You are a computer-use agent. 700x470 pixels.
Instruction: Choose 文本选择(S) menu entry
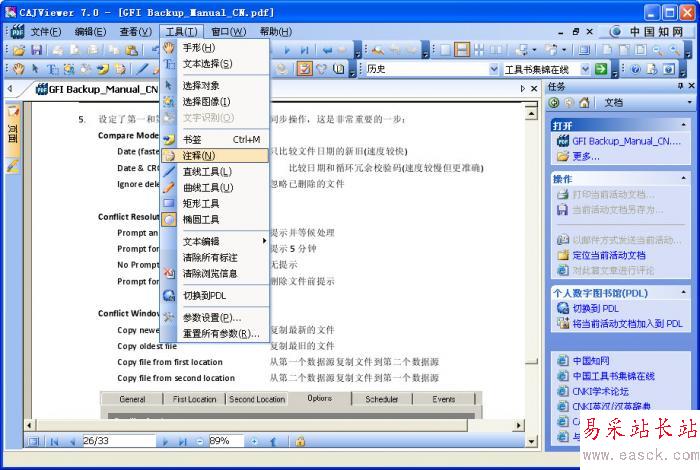pos(215,64)
